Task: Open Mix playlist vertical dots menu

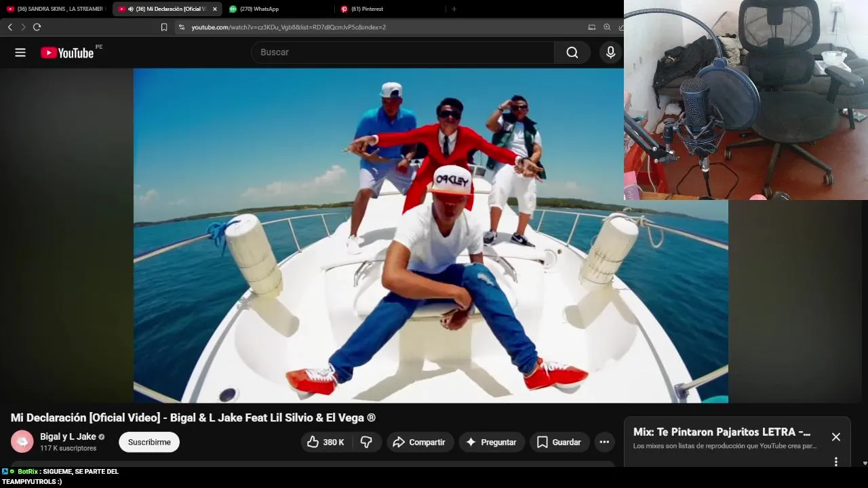Action: [835, 462]
